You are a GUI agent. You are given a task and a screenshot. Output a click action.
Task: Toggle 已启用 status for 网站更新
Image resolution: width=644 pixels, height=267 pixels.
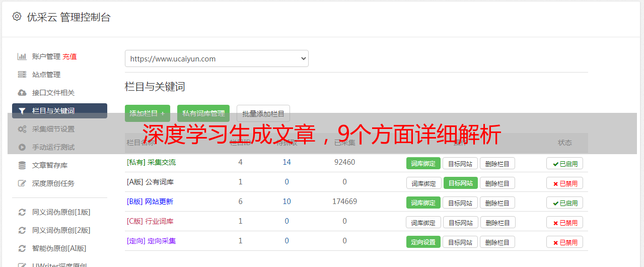(564, 203)
